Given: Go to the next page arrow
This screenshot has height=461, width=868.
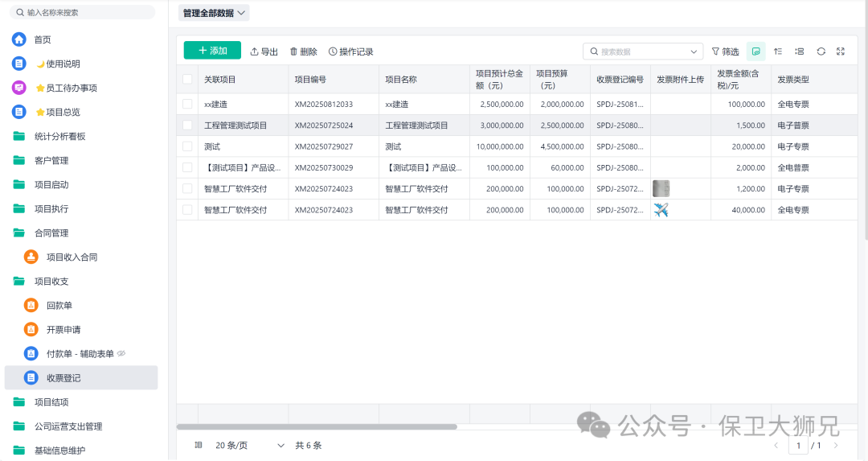Looking at the screenshot, I should point(836,446).
